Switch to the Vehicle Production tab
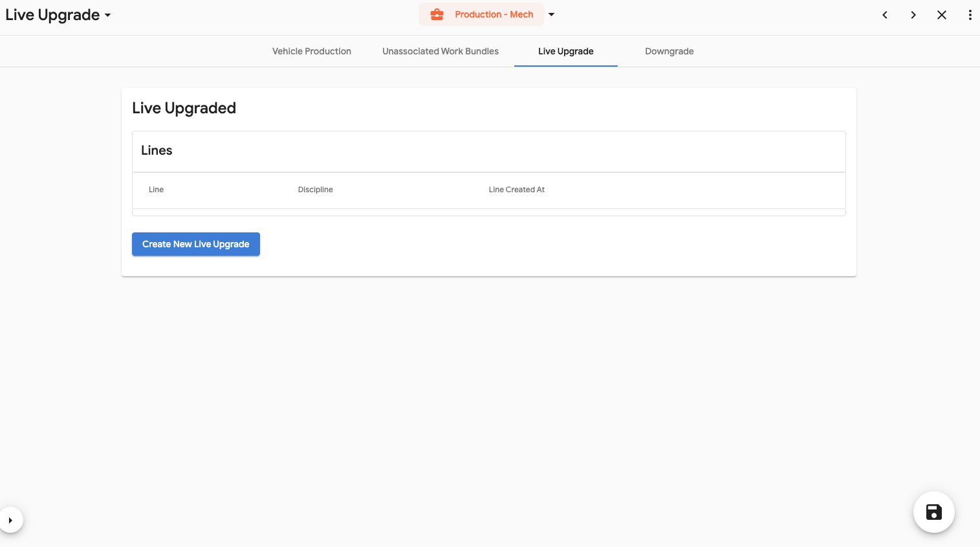This screenshot has width=980, height=547. coord(312,51)
